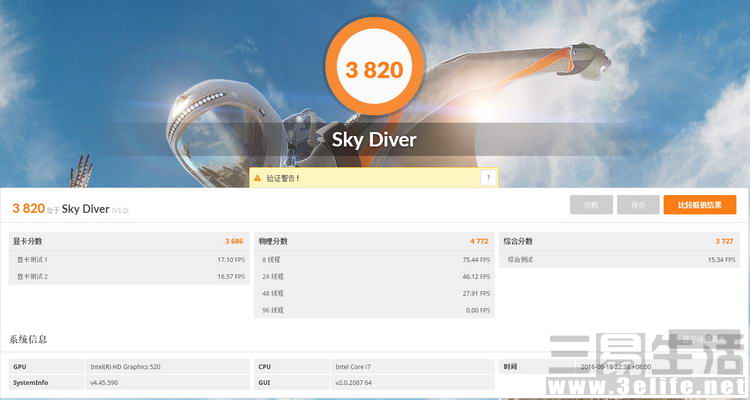The image size is (750, 400).
Task: Select the 8 threads 75.44 FPS row
Action: [374, 260]
